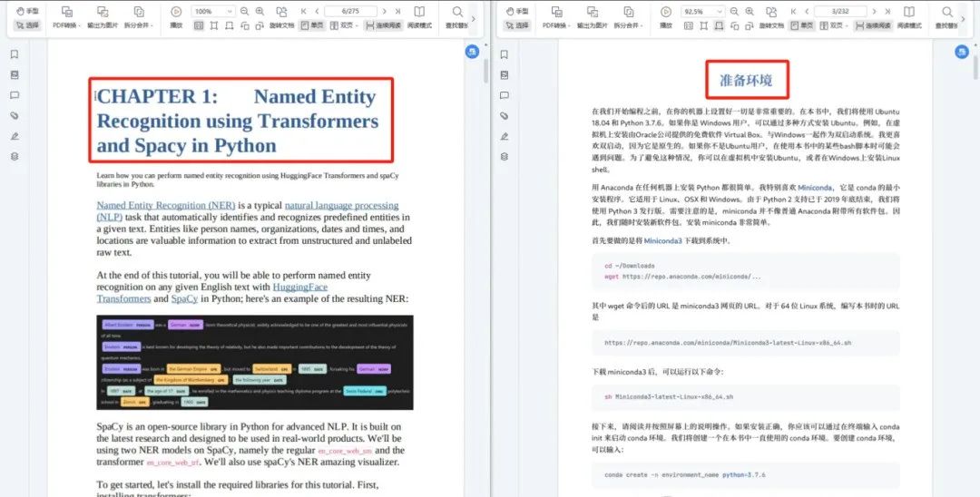Image resolution: width=980 pixels, height=497 pixels.
Task: Open the comments panel in the English PDF window
Action: (x=15, y=95)
